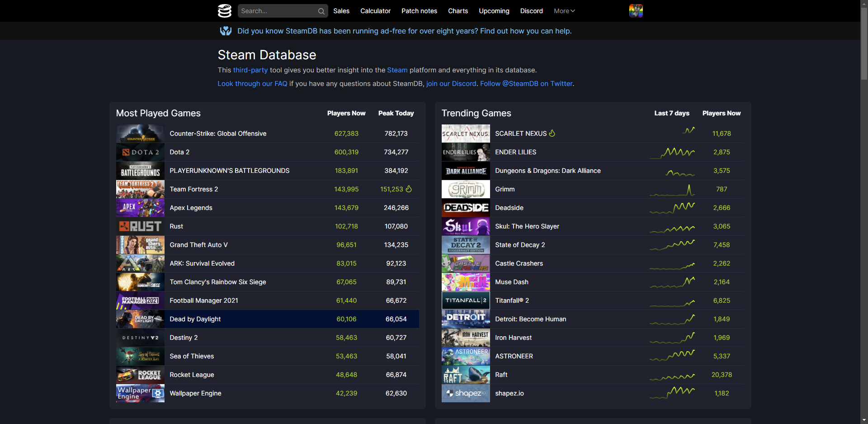Open the Sales page
The height and width of the screenshot is (424, 868).
341,11
